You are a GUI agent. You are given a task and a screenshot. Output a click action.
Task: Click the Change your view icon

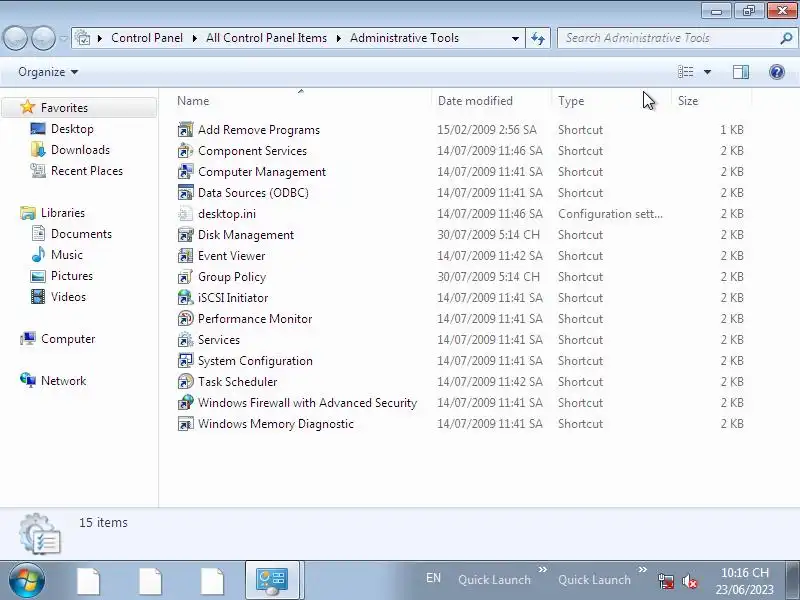685,72
